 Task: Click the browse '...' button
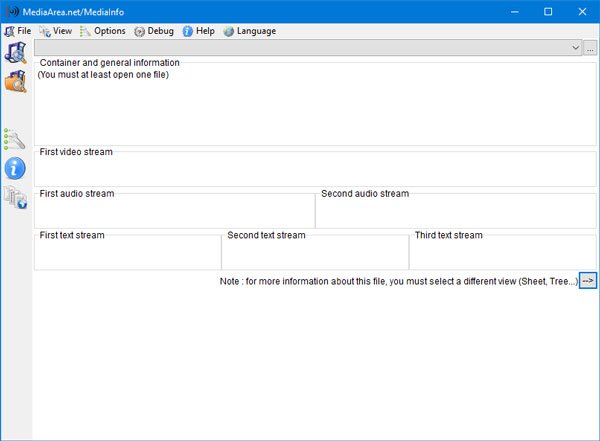click(x=590, y=48)
